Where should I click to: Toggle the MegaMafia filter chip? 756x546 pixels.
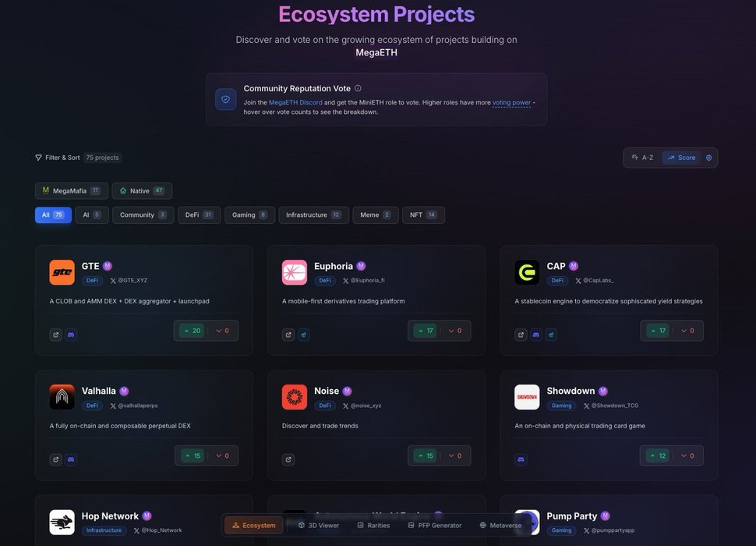[71, 190]
